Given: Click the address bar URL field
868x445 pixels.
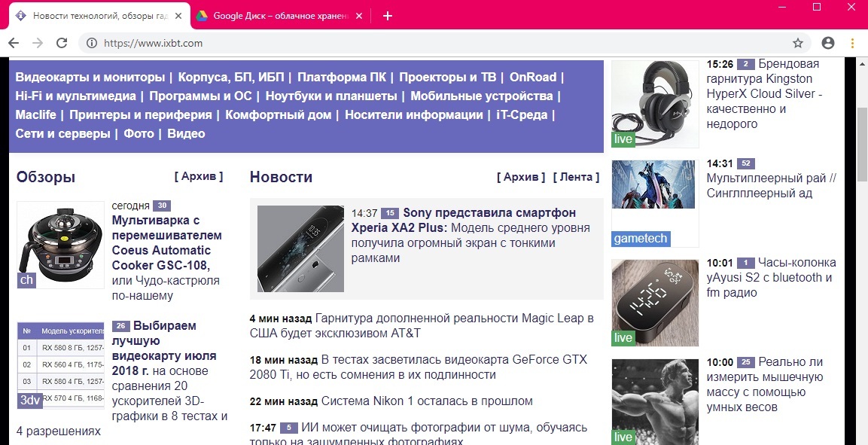Looking at the screenshot, I should 443,43.
